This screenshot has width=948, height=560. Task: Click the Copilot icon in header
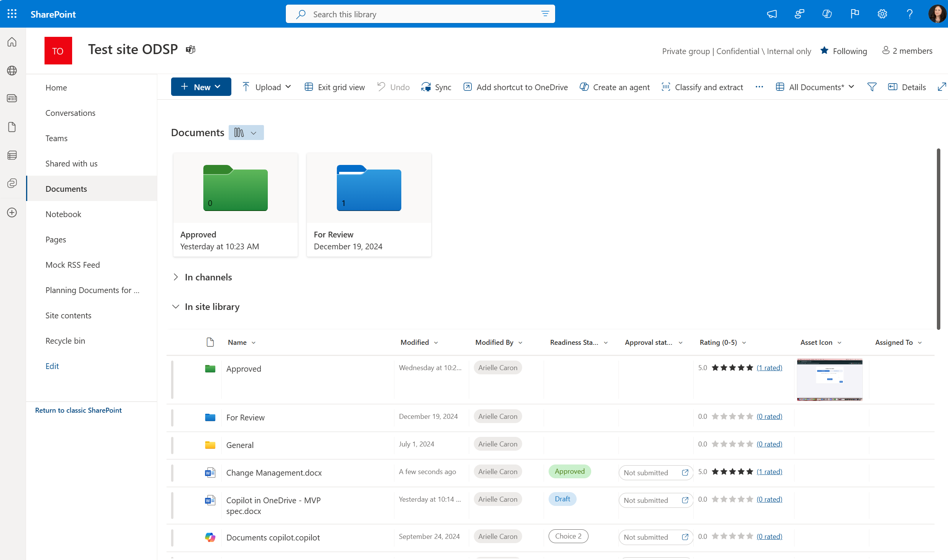click(827, 14)
